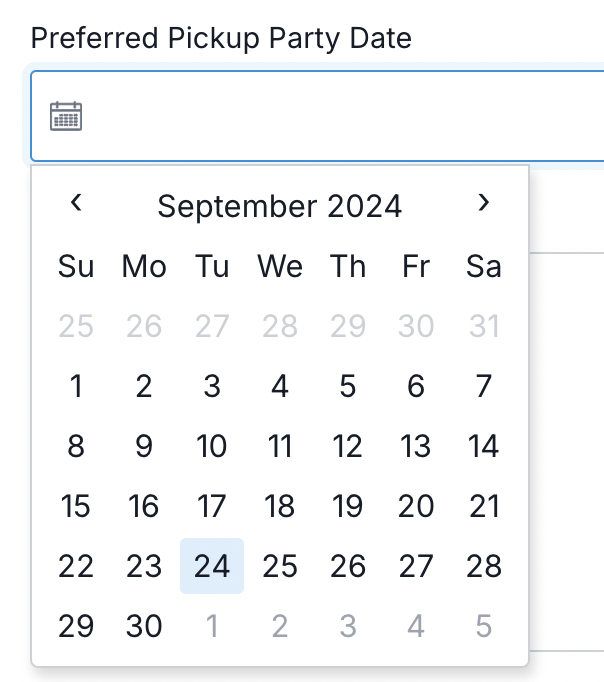
Task: Select September 30 date
Action: (144, 626)
